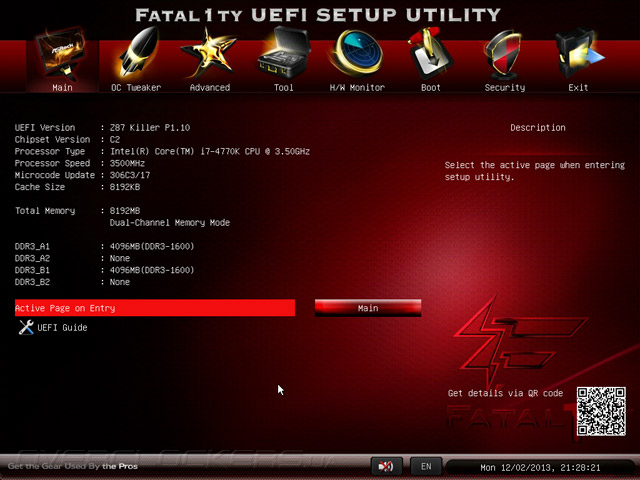The image size is (640, 480).
Task: Open the EN language selector
Action: 426,466
